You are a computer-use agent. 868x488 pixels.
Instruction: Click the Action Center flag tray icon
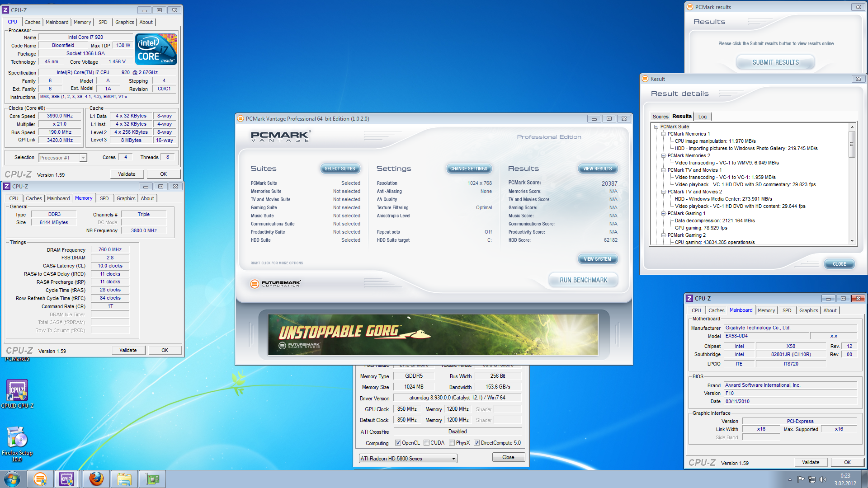click(801, 479)
